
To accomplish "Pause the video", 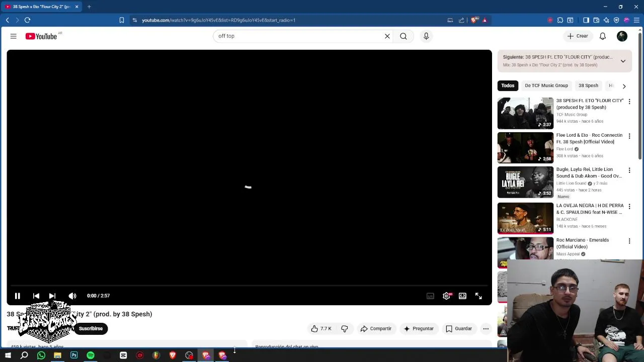I will (17, 296).
